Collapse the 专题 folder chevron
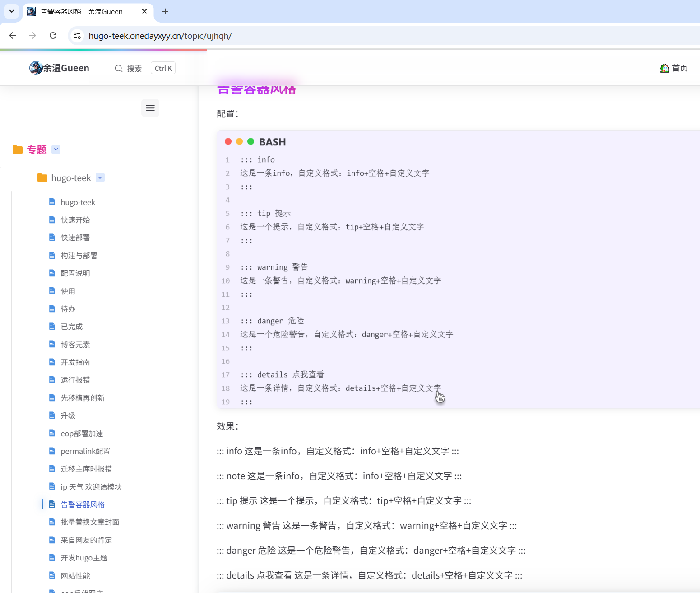The height and width of the screenshot is (593, 700). (x=56, y=149)
